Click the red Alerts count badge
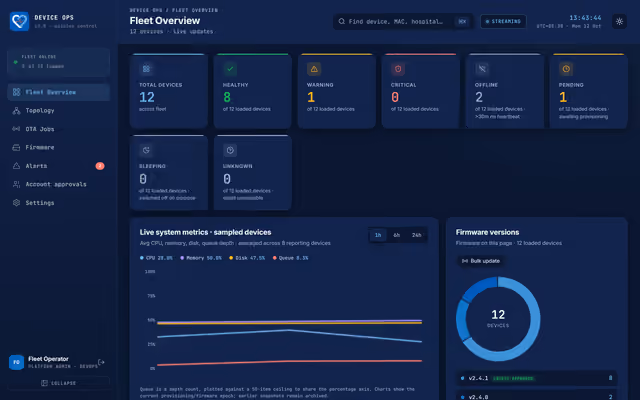 click(100, 166)
